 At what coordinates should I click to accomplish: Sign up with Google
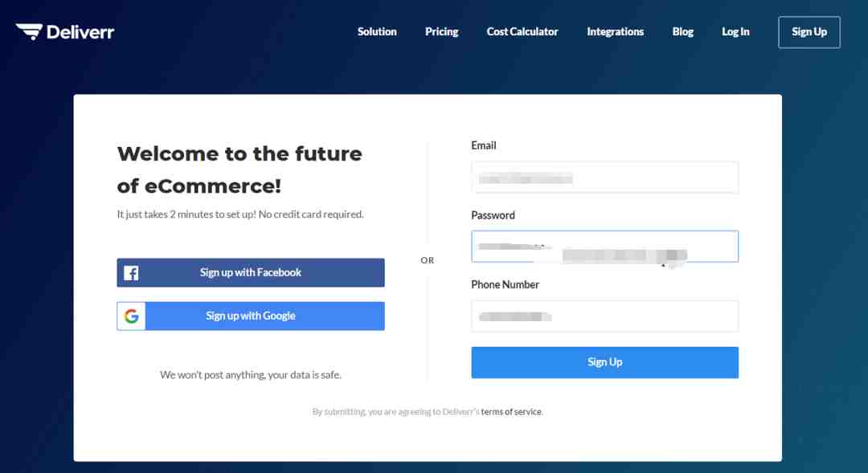pos(251,316)
